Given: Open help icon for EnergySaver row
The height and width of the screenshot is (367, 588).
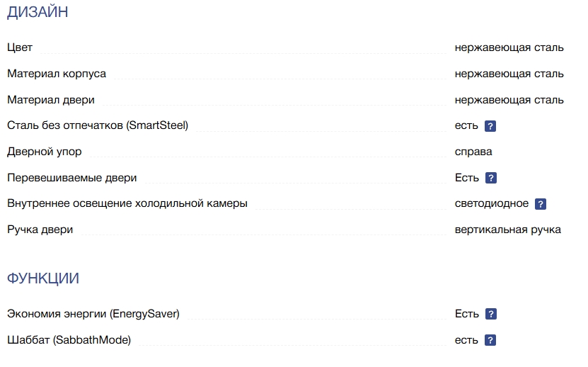Looking at the screenshot, I should 491,314.
